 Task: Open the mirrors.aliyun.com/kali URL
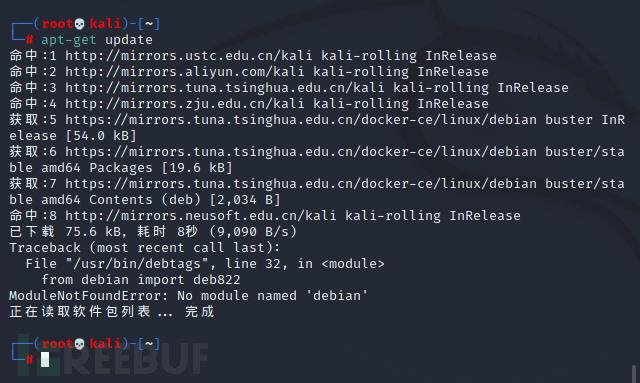[184, 72]
